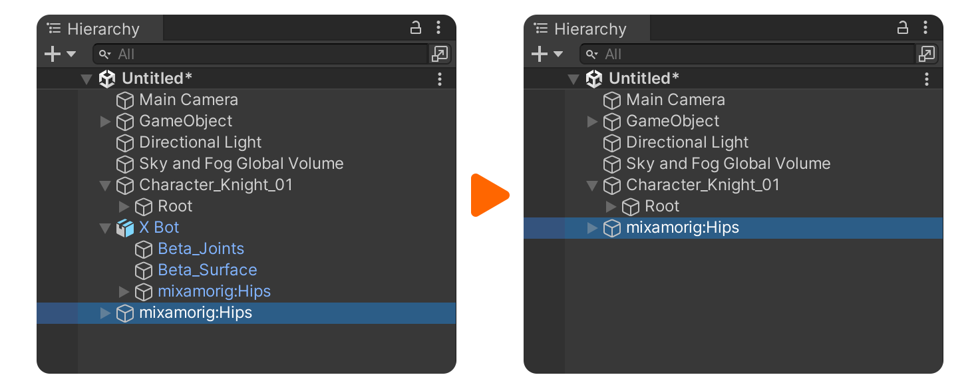Select highlighted mixamorig:Hips label in left panel
The width and height of the screenshot is (980, 389).
pyautogui.click(x=196, y=313)
